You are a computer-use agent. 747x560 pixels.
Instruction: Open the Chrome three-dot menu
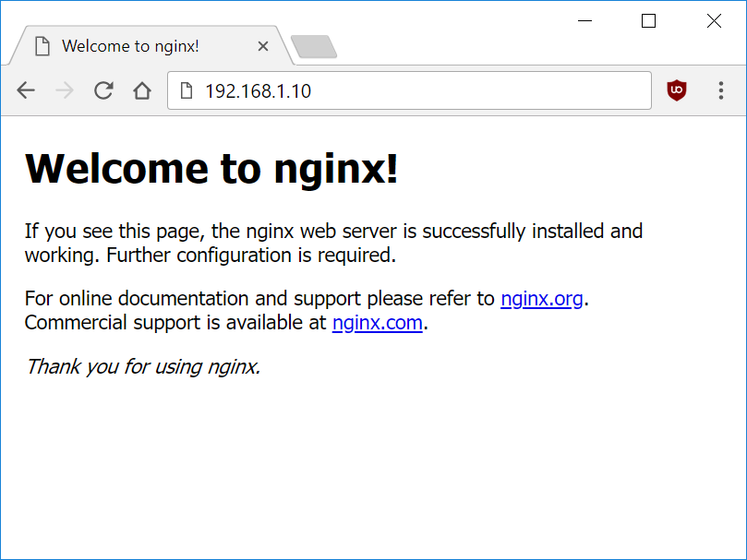coord(721,90)
